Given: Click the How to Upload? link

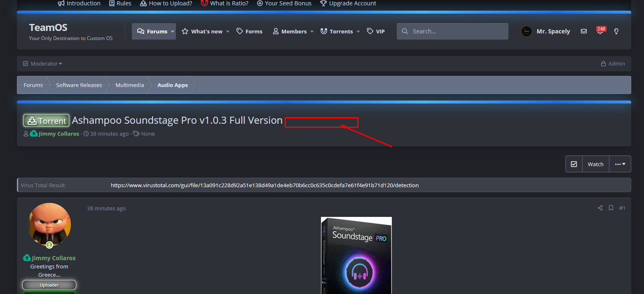Looking at the screenshot, I should pos(166,3).
